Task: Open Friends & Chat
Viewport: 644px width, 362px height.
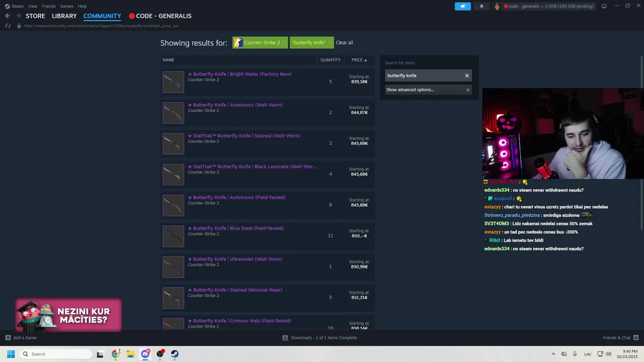Action: point(621,337)
